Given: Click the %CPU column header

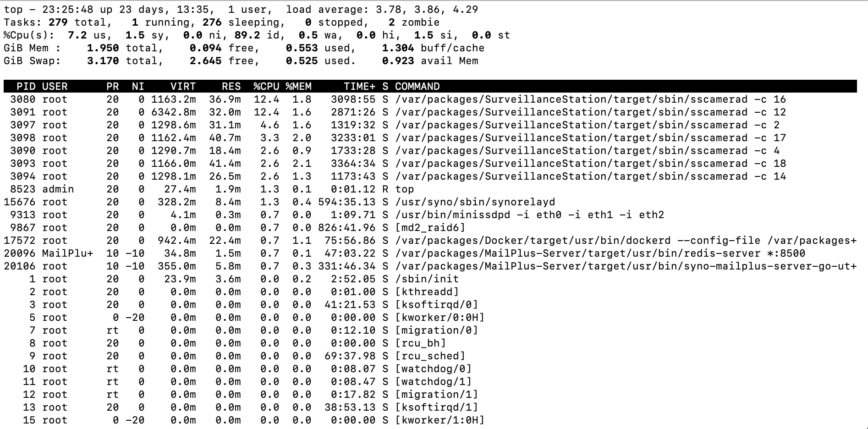Looking at the screenshot, I should click(266, 87).
